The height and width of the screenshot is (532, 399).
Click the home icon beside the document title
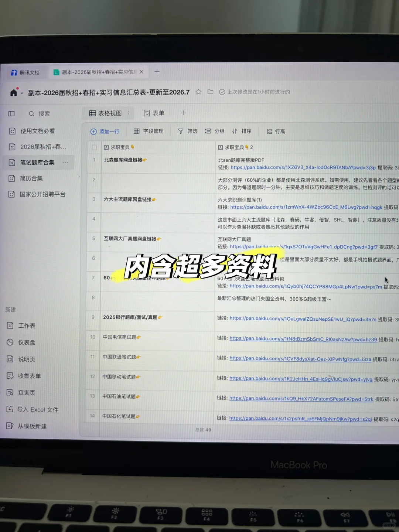[x=14, y=92]
